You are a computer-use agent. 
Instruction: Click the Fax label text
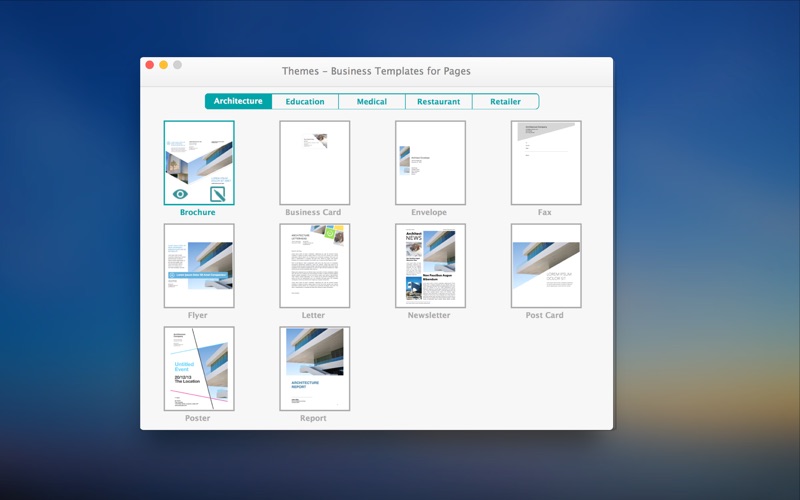pos(544,212)
